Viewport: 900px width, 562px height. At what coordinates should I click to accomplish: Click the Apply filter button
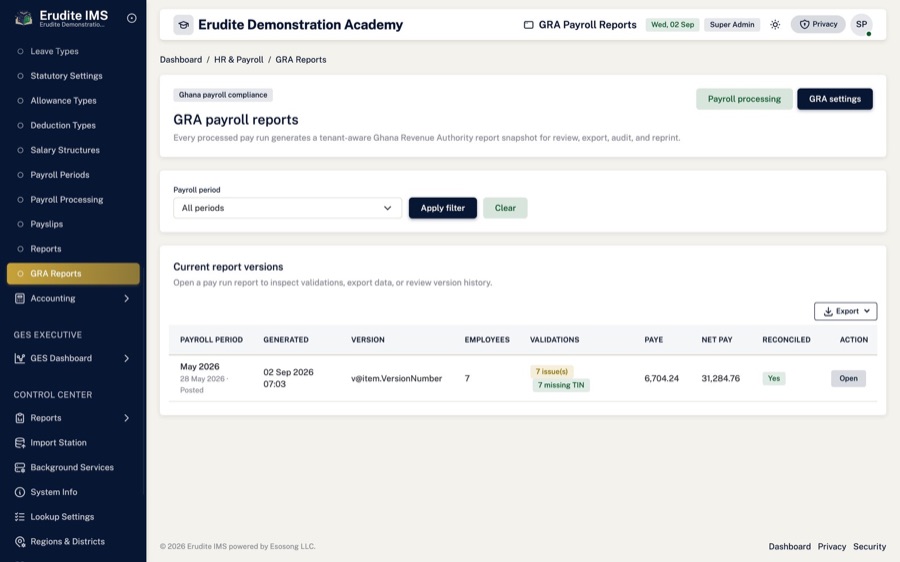[443, 208]
